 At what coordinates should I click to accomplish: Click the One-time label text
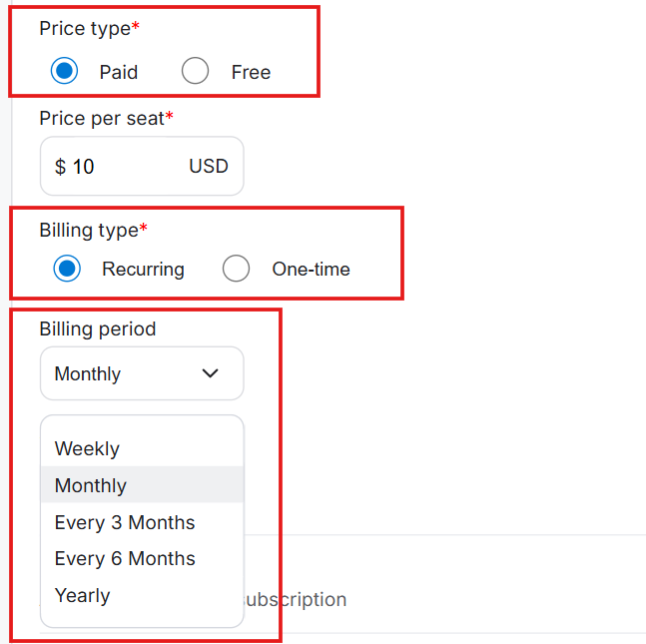click(x=311, y=269)
